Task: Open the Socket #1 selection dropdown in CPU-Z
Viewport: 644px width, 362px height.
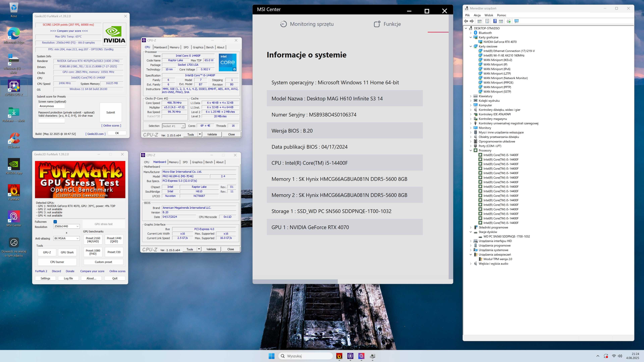Action: (x=174, y=126)
